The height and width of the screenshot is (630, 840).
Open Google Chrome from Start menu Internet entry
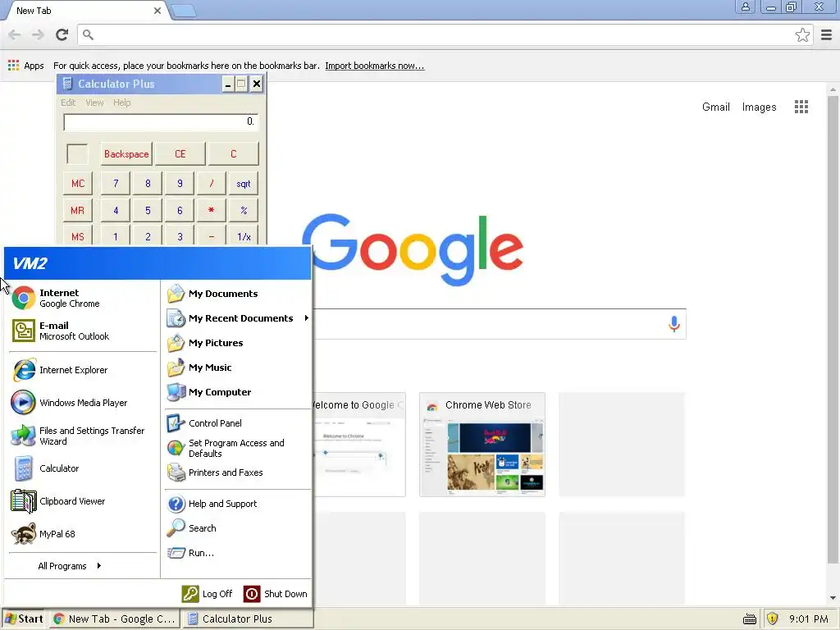click(x=83, y=298)
